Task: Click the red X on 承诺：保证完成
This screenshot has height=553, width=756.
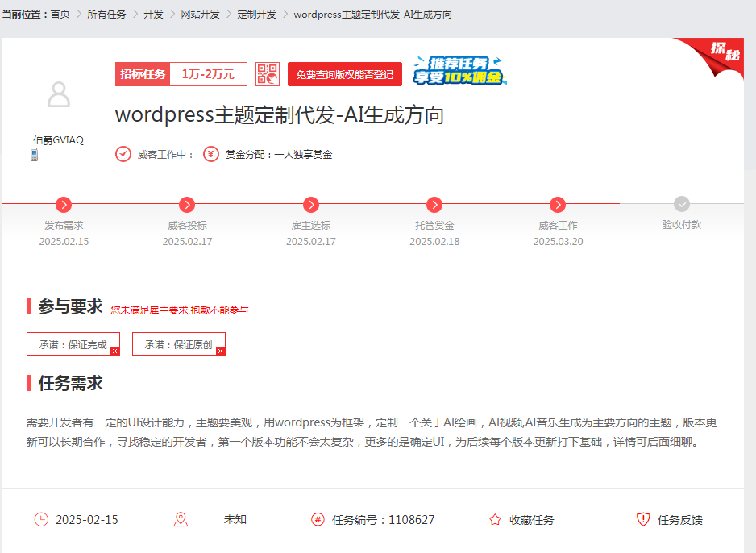Action: 114,351
